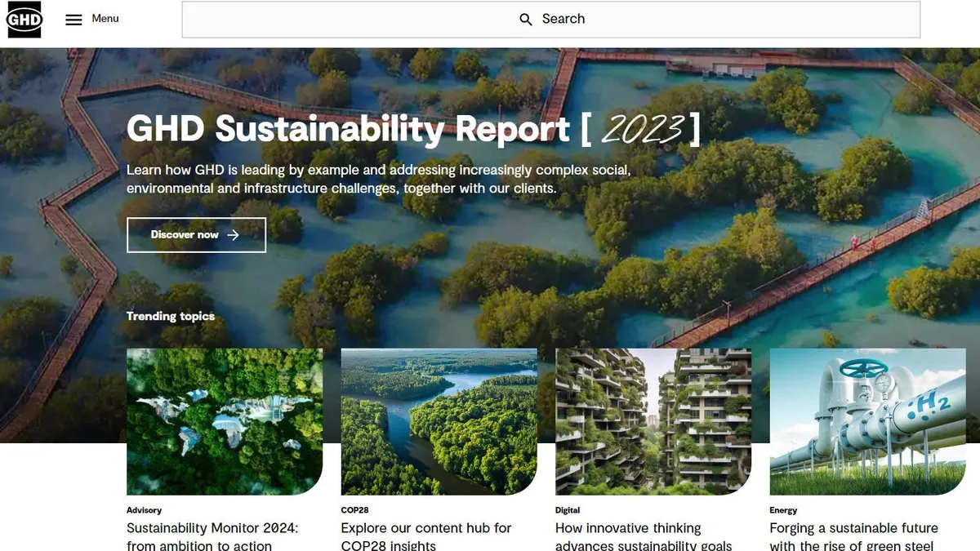
Task: Open the world map forest thumbnail
Action: [x=225, y=421]
